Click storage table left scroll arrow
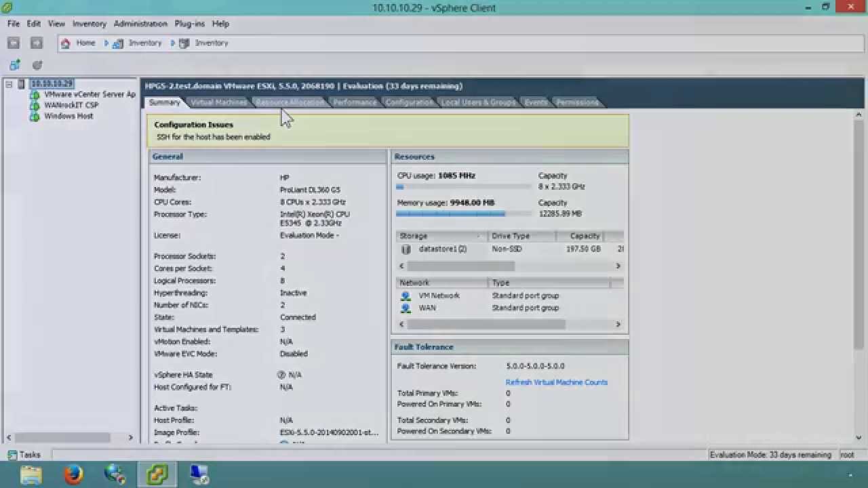Viewport: 868px width, 488px height. point(401,266)
